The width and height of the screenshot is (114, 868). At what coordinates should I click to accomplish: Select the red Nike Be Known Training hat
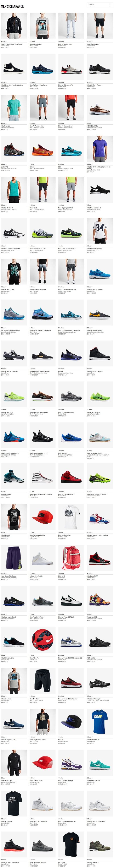43,517
